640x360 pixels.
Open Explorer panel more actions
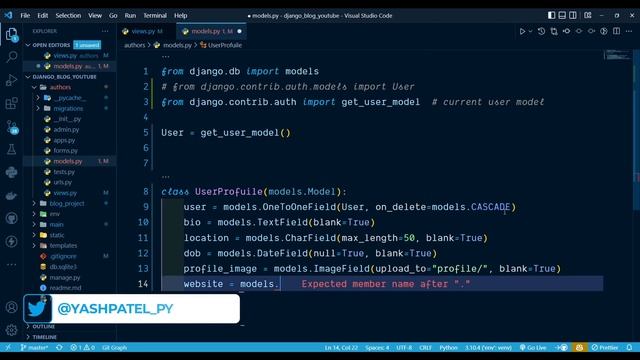pyautogui.click(x=105, y=31)
